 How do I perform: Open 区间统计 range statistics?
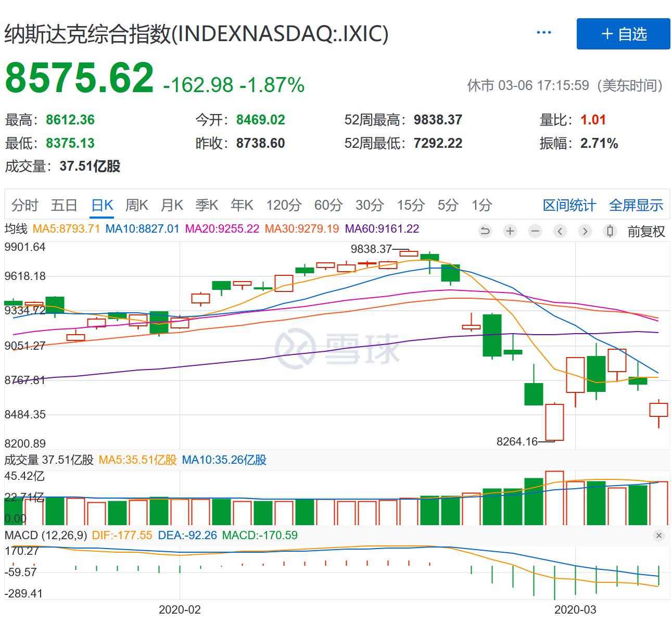point(569,205)
